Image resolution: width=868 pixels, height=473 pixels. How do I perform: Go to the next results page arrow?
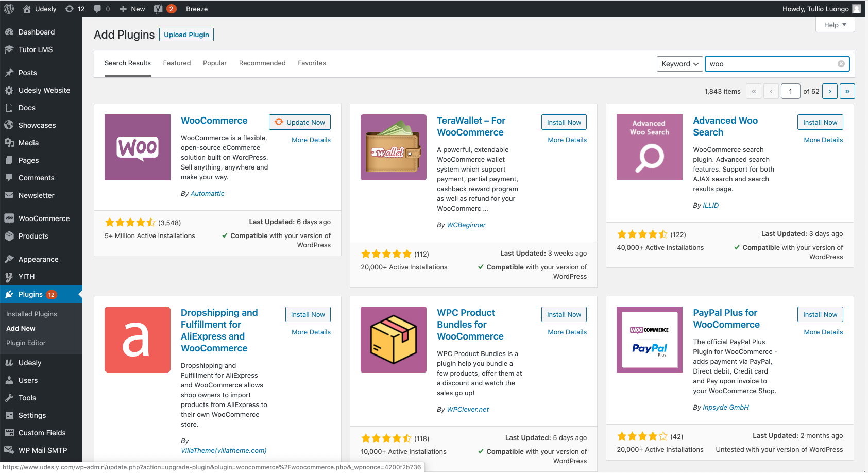tap(829, 91)
